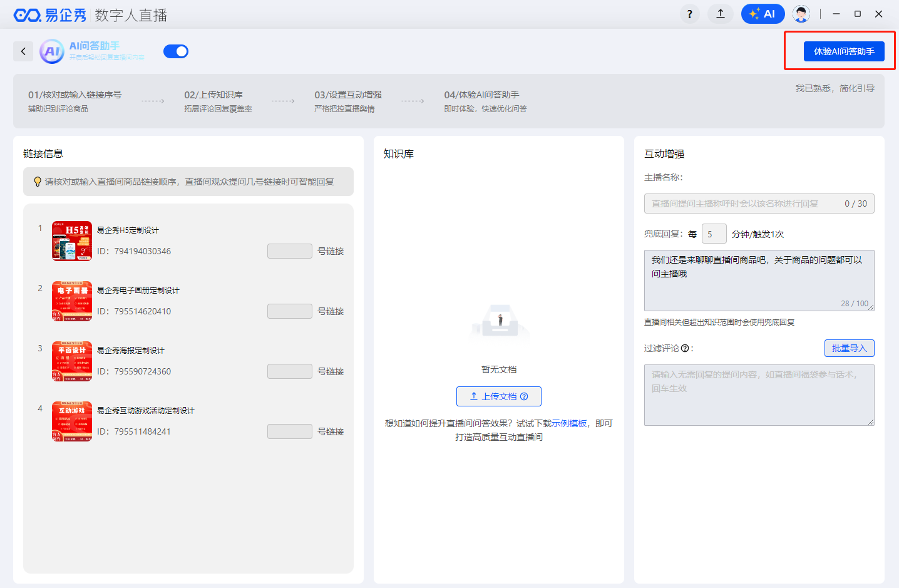The width and height of the screenshot is (899, 588).
Task: Click the lightbulb tip icon
Action: 37,182
